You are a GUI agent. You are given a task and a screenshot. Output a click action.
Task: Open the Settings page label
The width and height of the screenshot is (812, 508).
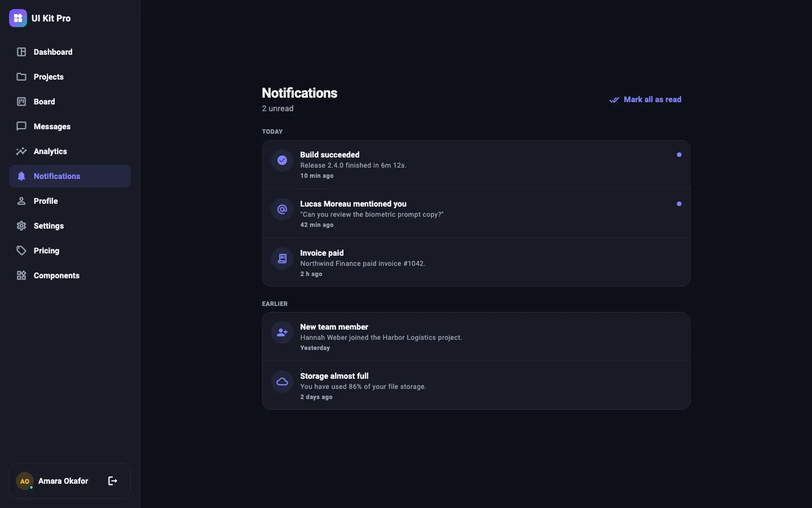[x=48, y=226]
